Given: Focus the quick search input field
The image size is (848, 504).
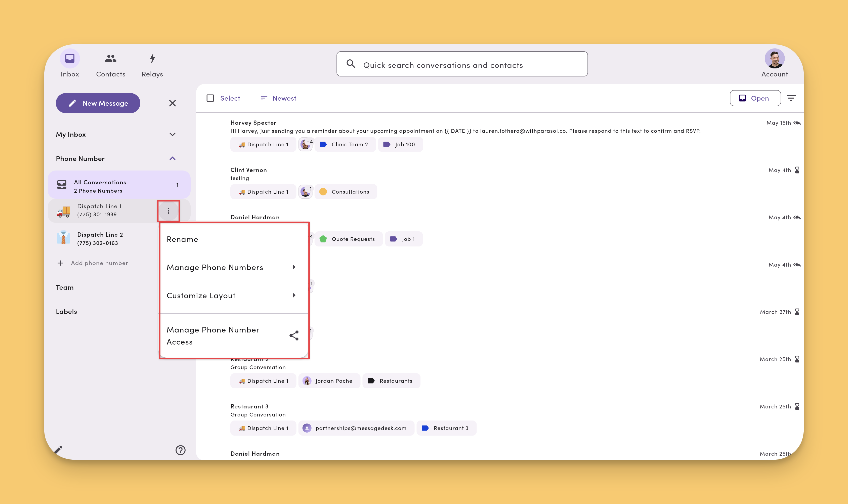Looking at the screenshot, I should 462,64.
